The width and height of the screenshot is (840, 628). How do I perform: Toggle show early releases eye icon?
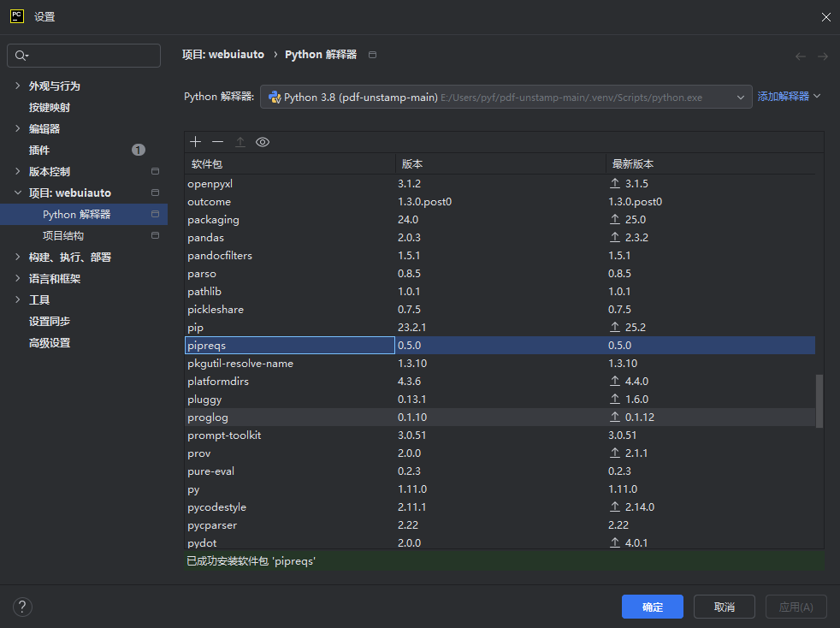coord(263,142)
